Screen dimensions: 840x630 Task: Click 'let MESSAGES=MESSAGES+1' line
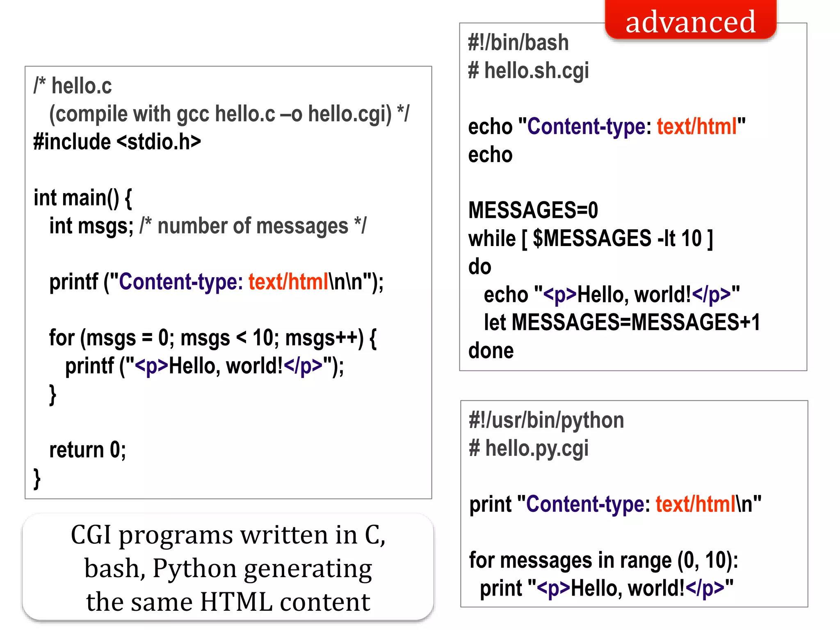coord(622,322)
